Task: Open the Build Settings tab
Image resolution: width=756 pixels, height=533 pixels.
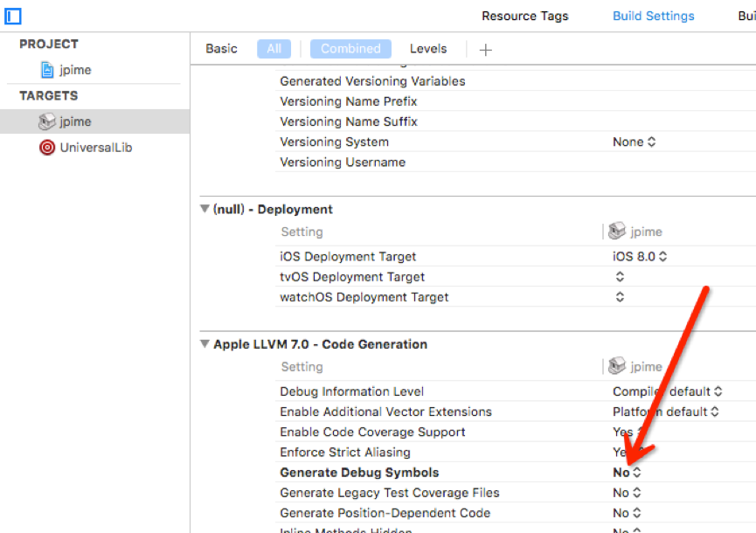Action: tap(653, 16)
